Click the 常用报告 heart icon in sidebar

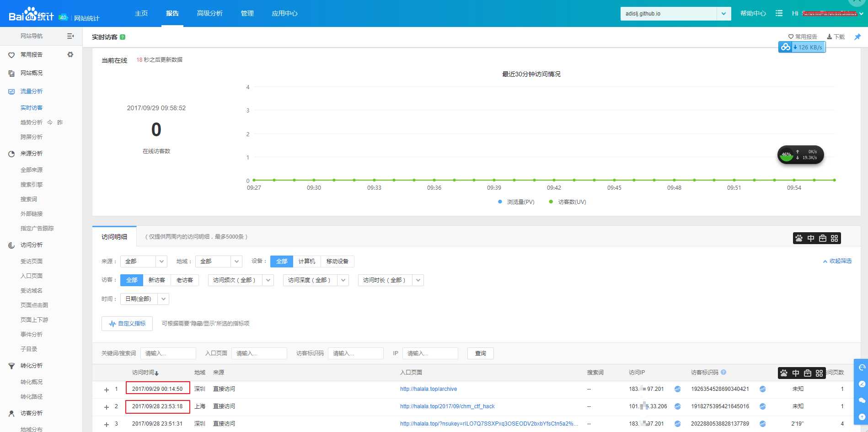pyautogui.click(x=11, y=55)
